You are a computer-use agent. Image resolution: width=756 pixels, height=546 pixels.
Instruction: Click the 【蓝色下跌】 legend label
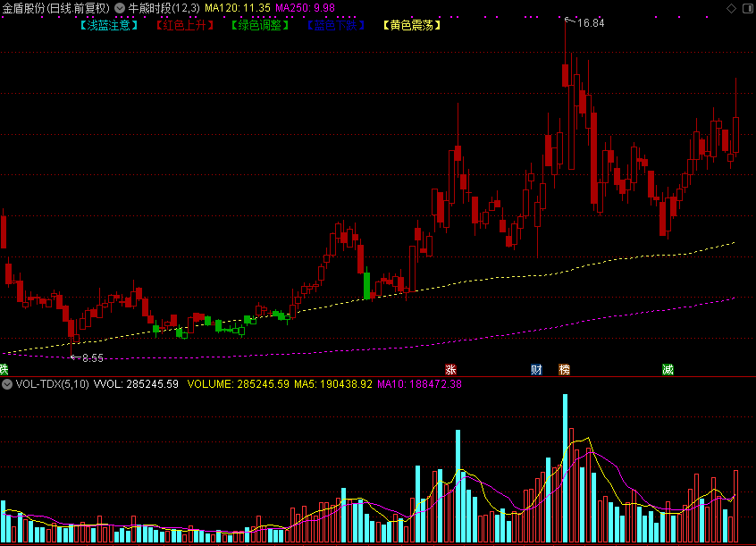pos(336,26)
